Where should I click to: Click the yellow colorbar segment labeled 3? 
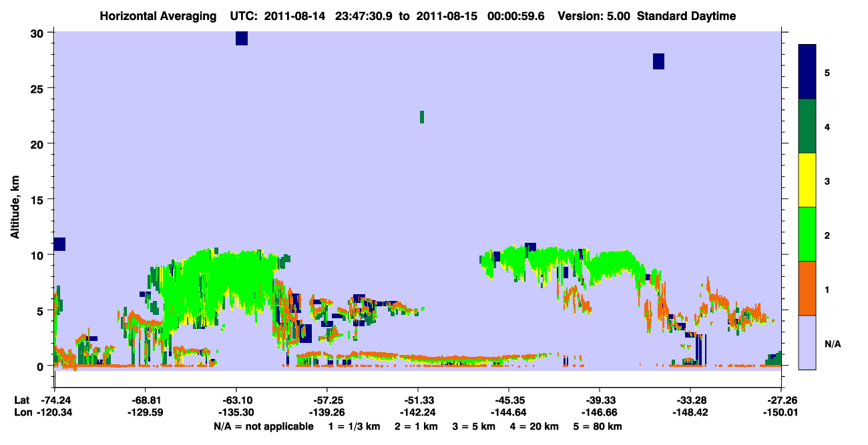click(x=807, y=180)
